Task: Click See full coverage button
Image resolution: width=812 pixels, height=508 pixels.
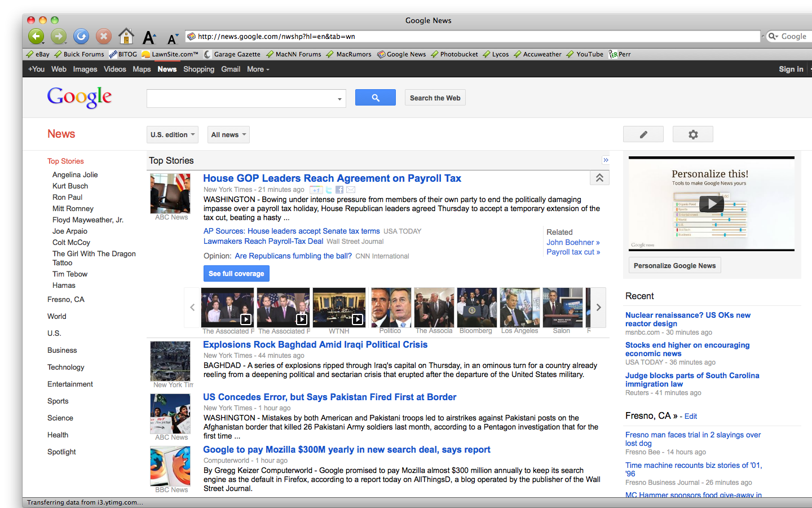Action: point(236,273)
